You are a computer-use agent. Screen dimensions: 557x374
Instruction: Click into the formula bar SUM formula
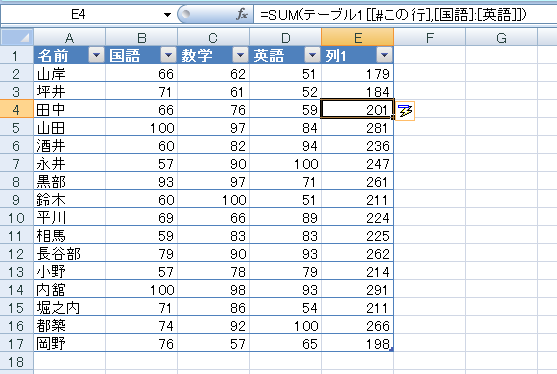tap(393, 15)
